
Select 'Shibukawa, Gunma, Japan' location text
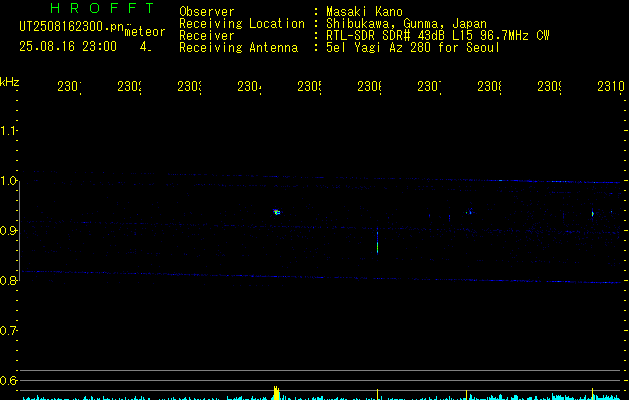click(x=406, y=24)
